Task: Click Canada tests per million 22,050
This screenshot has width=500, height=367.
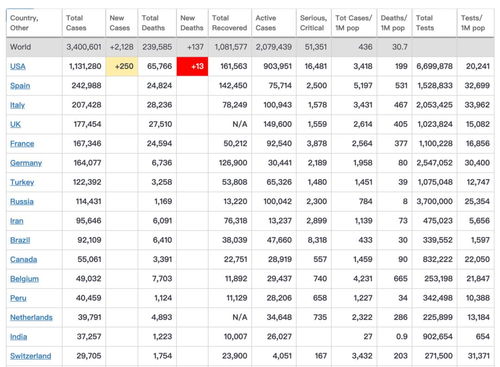Action: [477, 260]
